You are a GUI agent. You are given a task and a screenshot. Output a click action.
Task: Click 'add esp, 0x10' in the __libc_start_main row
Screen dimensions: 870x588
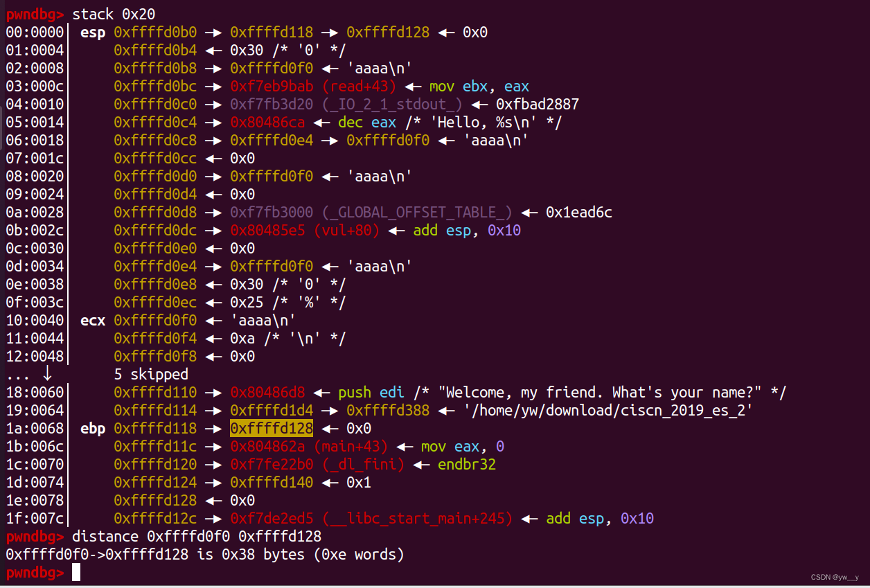(600, 519)
